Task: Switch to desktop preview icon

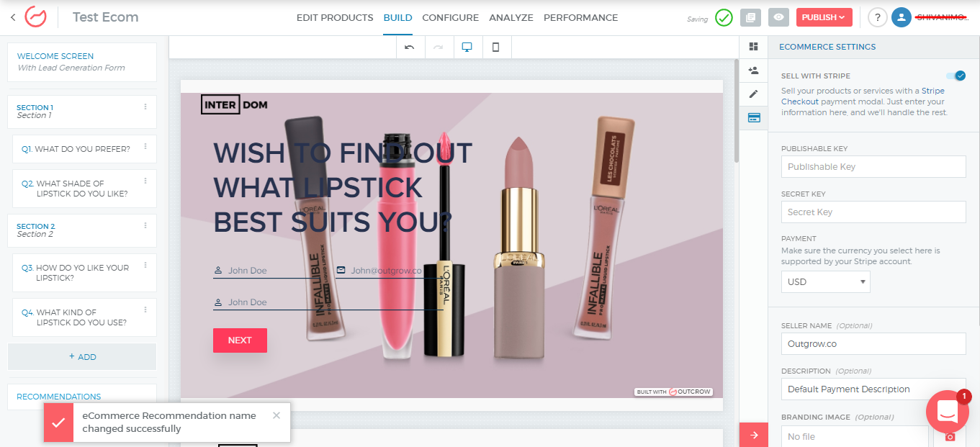Action: [467, 47]
